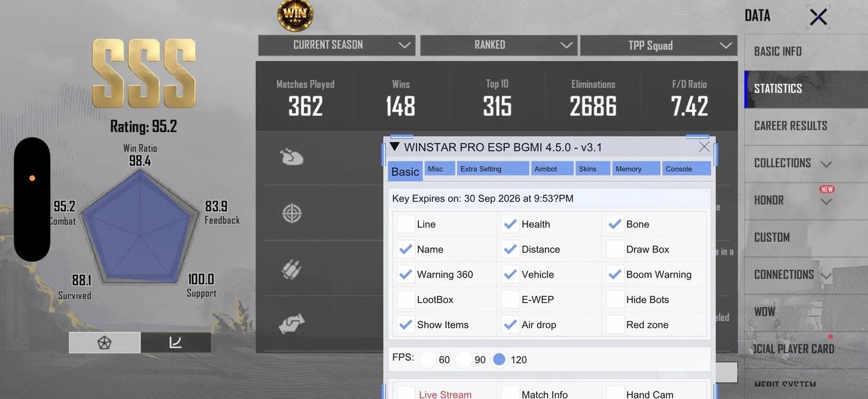This screenshot has width=868, height=399.
Task: Open the TPP Squad dropdown
Action: pos(659,46)
